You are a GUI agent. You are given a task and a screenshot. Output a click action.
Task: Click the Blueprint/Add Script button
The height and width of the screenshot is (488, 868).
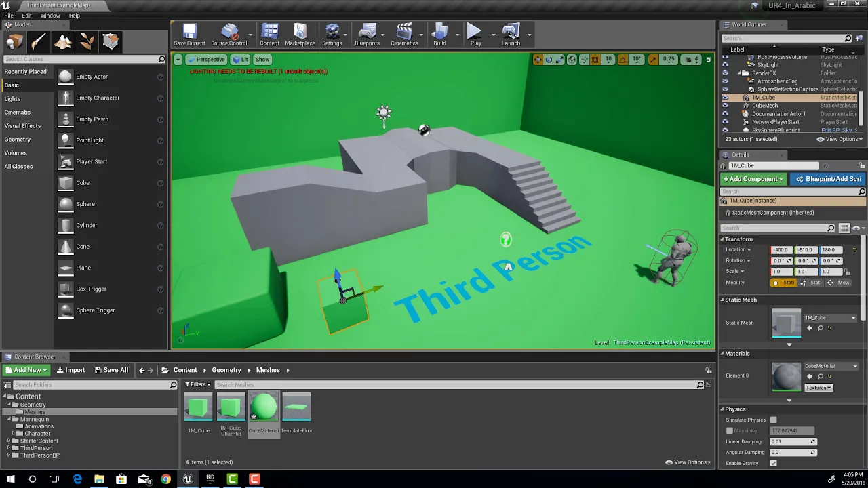(x=828, y=179)
